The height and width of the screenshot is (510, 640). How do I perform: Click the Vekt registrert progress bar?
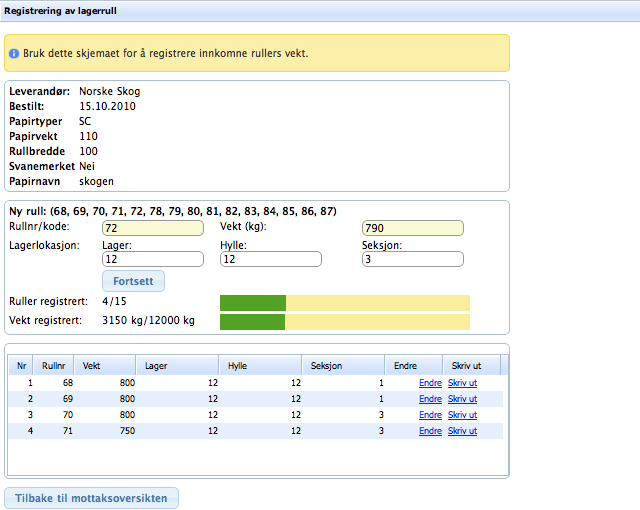click(x=344, y=321)
